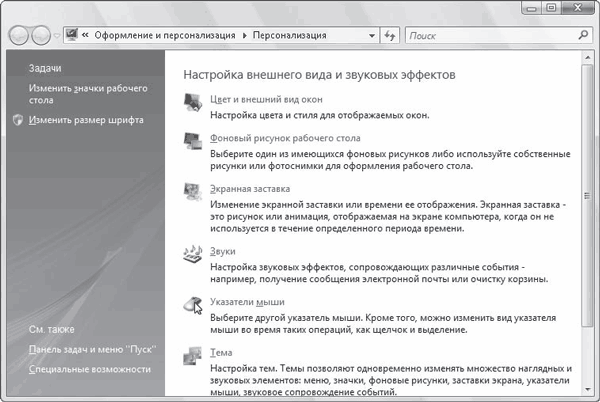The height and width of the screenshot is (402, 600).
Task: Click 'Изменить значки рабочего стола' task
Action: (x=88, y=94)
